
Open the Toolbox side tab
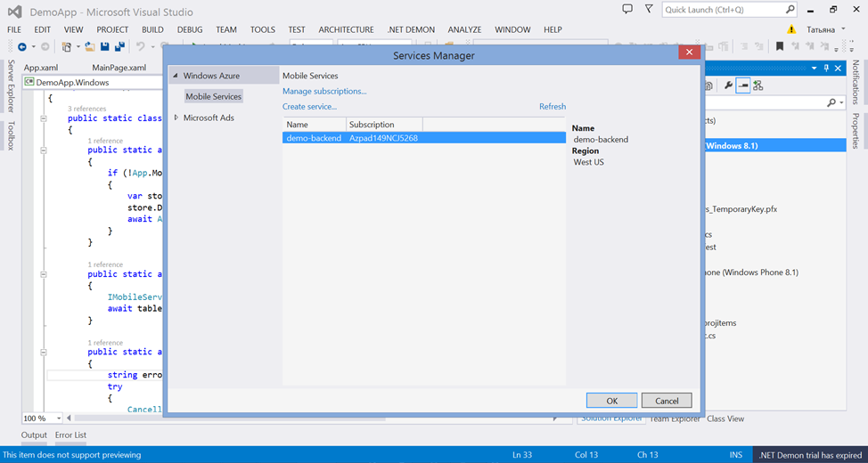click(x=11, y=136)
